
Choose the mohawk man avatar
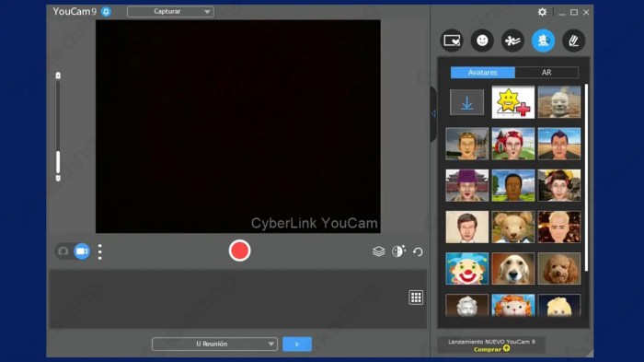[559, 144]
